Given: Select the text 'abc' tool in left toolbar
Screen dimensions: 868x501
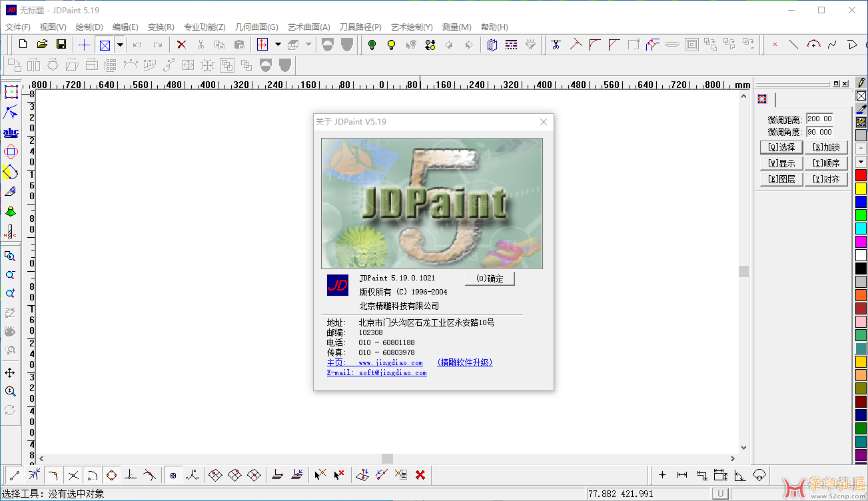Looking at the screenshot, I should (x=11, y=132).
